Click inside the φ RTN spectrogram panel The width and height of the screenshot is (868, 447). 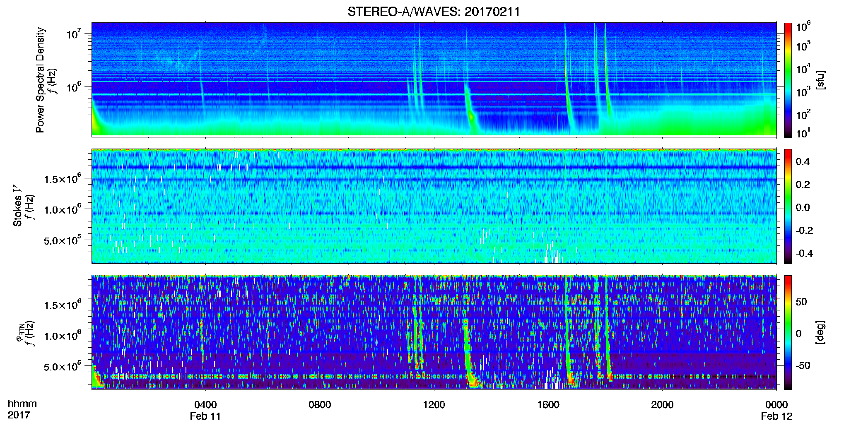(x=434, y=332)
